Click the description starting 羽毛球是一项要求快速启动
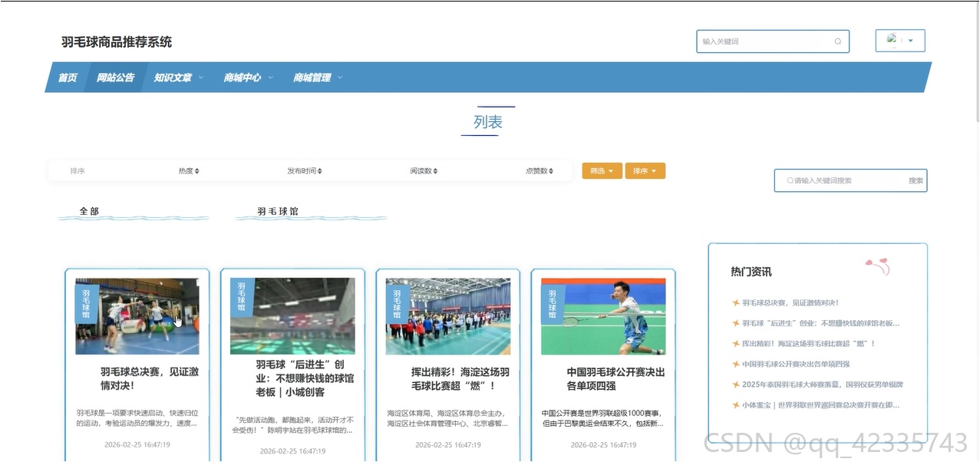980x462 pixels. 137,417
